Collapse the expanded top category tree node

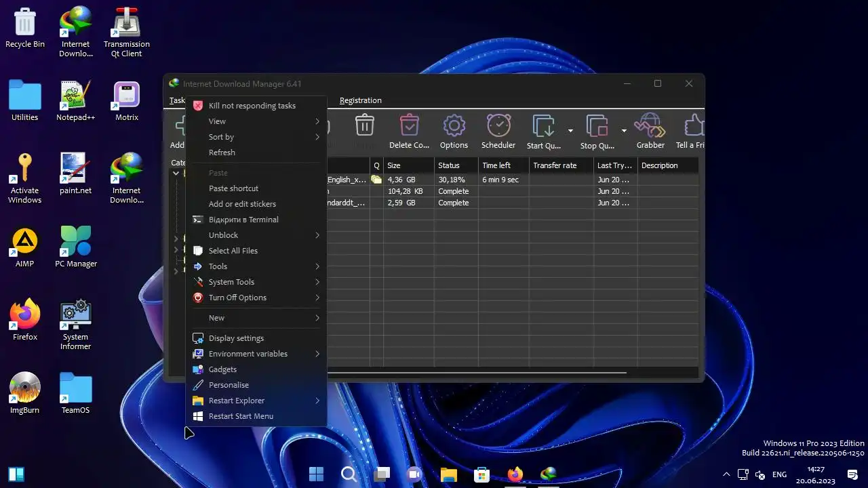click(x=176, y=174)
